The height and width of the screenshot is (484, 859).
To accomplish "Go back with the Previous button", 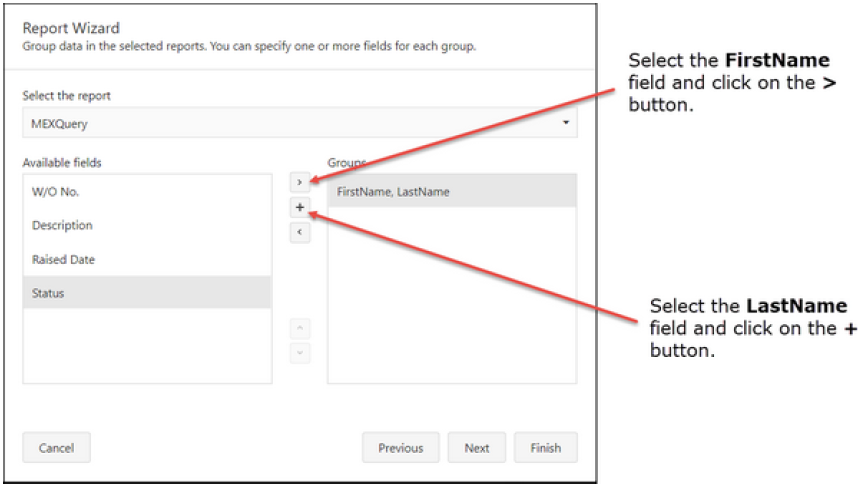I will pyautogui.click(x=400, y=448).
